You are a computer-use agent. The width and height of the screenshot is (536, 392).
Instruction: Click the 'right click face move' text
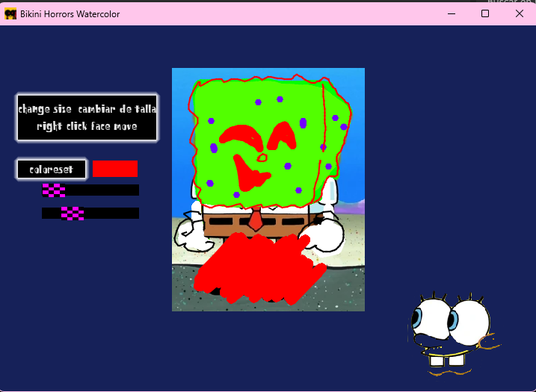[87, 126]
